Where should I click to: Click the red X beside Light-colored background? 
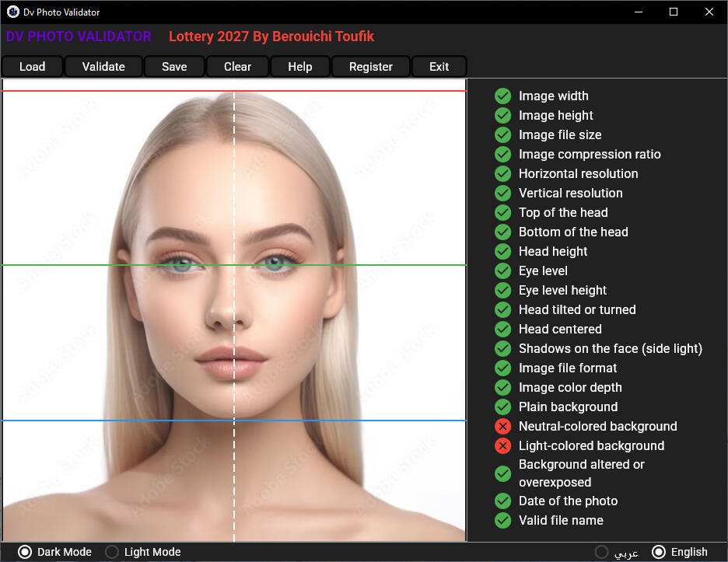(503, 445)
